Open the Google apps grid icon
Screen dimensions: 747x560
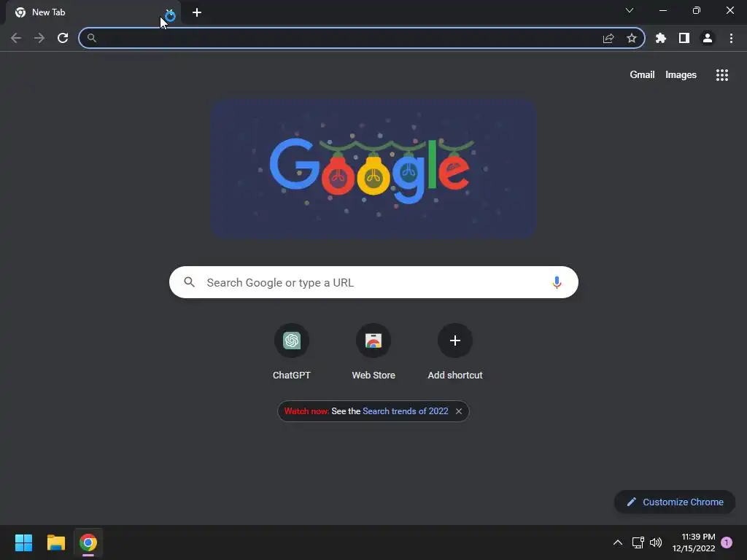[x=722, y=75]
